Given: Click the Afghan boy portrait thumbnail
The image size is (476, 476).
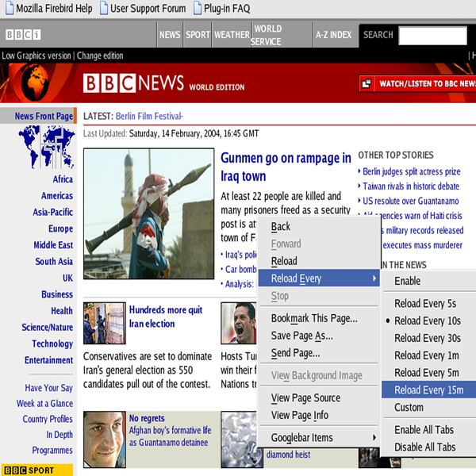Looking at the screenshot, I should tap(105, 440).
